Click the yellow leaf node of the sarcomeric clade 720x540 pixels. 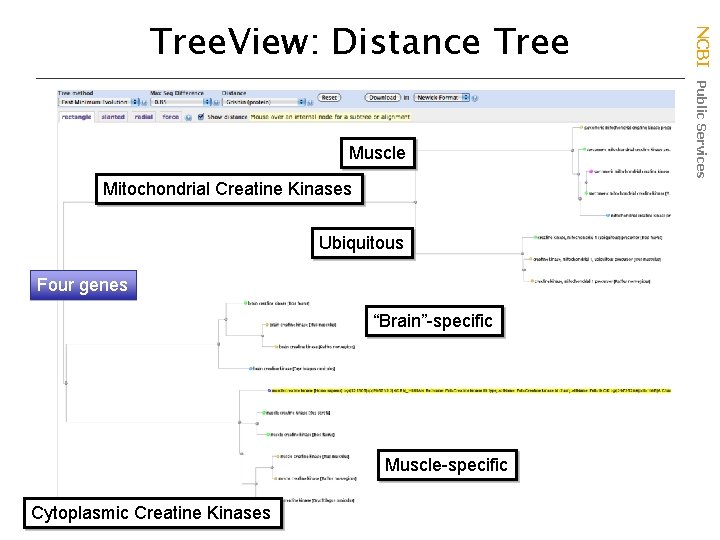[581, 127]
